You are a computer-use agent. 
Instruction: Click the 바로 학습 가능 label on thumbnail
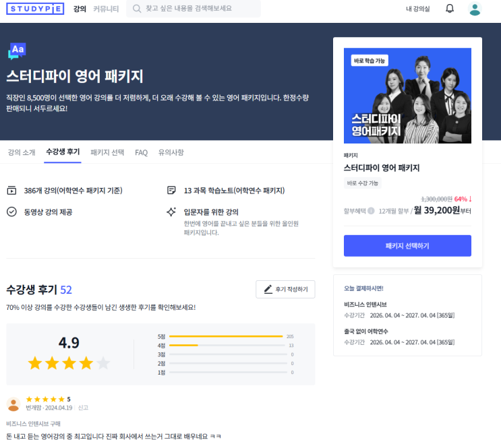(370, 61)
